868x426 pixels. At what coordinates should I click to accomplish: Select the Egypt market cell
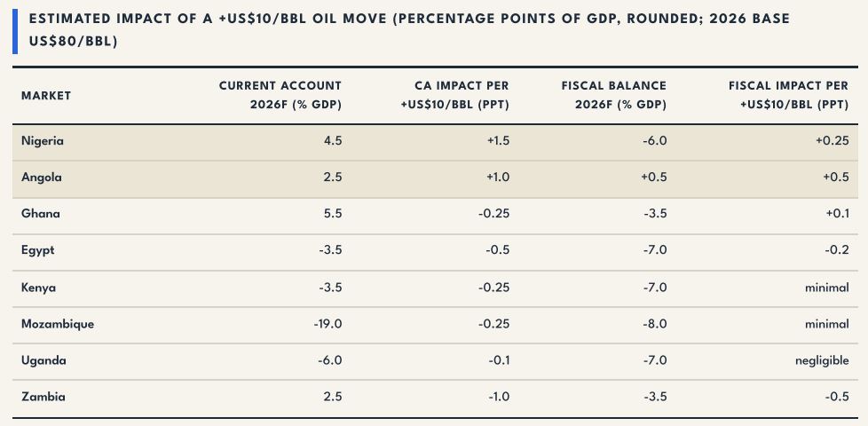(37, 250)
